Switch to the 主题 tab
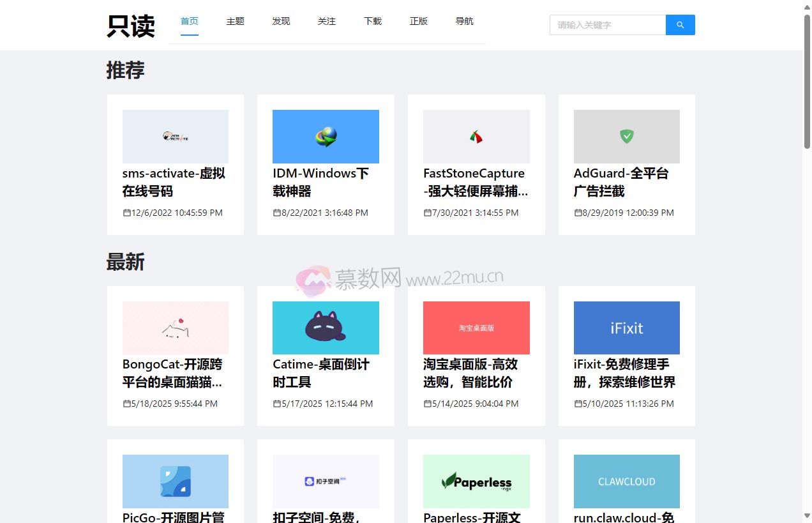 tap(235, 21)
